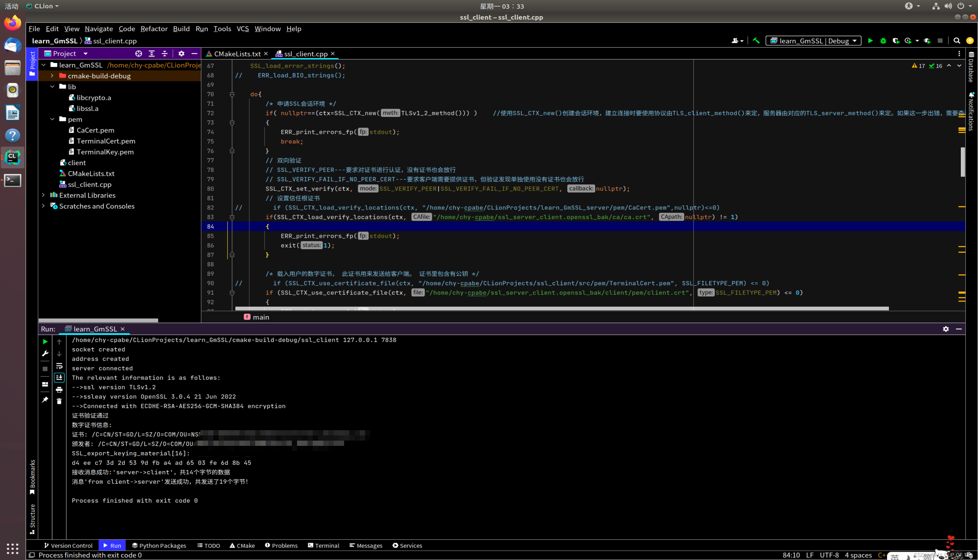Toggle scroll to end in console

pyautogui.click(x=59, y=378)
